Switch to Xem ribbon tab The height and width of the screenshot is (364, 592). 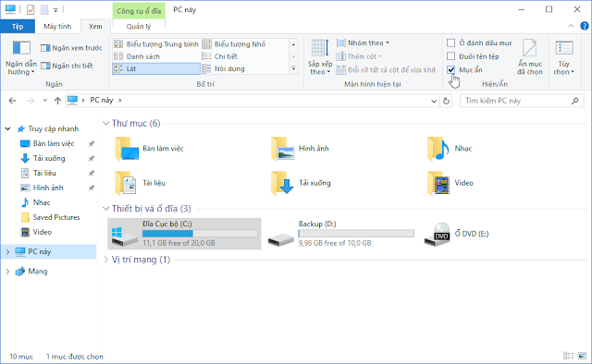coord(95,27)
